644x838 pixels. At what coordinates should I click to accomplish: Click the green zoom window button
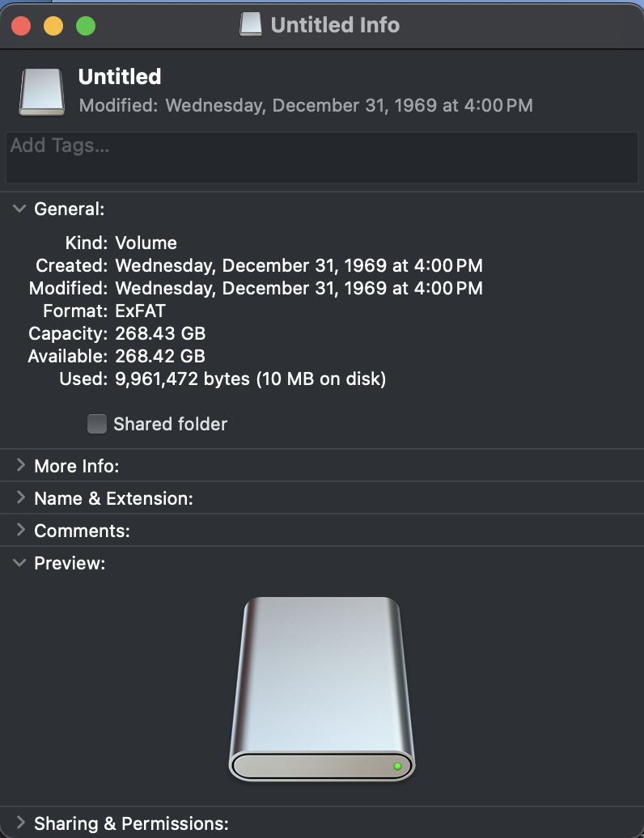(86, 26)
